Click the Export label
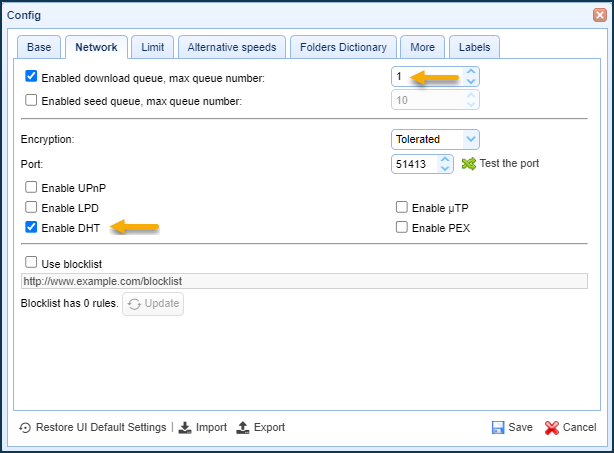The height and width of the screenshot is (453, 614). coord(269,427)
